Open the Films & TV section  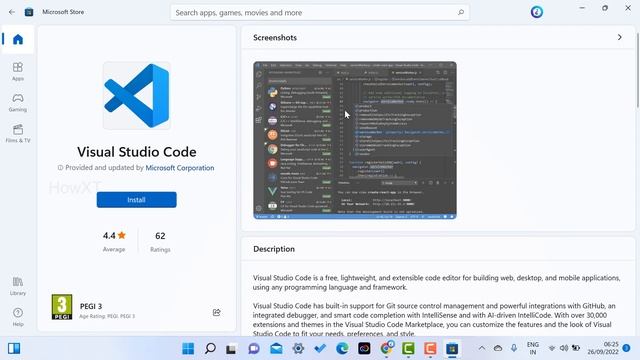18,133
